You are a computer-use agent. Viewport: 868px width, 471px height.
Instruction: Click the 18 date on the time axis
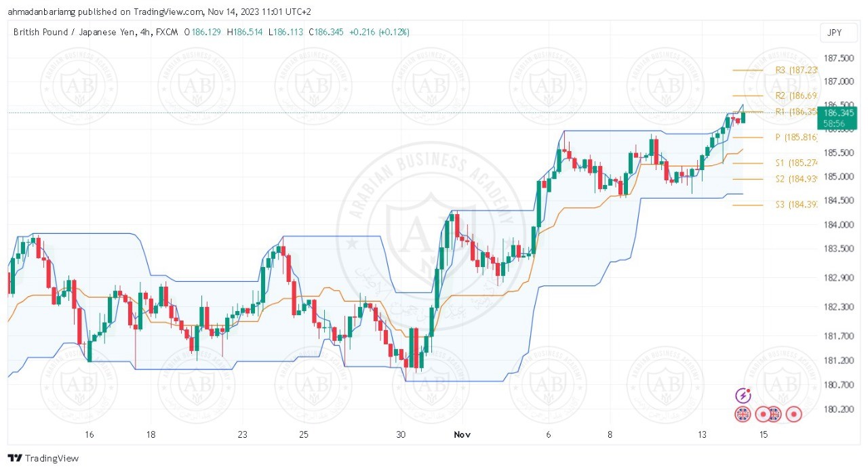[x=151, y=434]
